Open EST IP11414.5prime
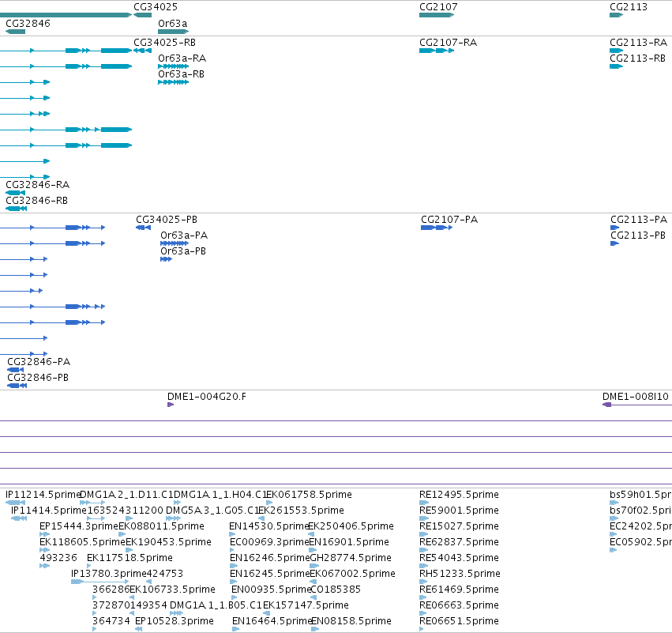This screenshot has height=633, width=672. click(48, 511)
